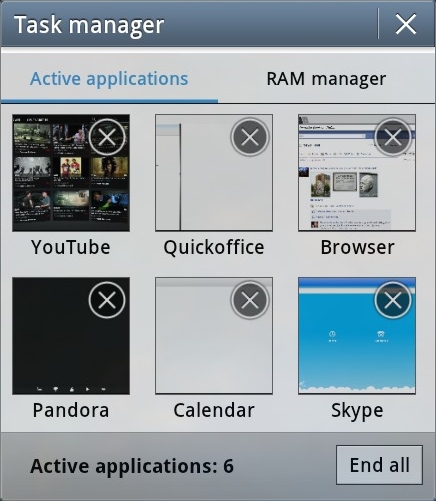Viewport: 436px width, 501px height.
Task: Open the YouTube app thumbnail
Action: [71, 173]
